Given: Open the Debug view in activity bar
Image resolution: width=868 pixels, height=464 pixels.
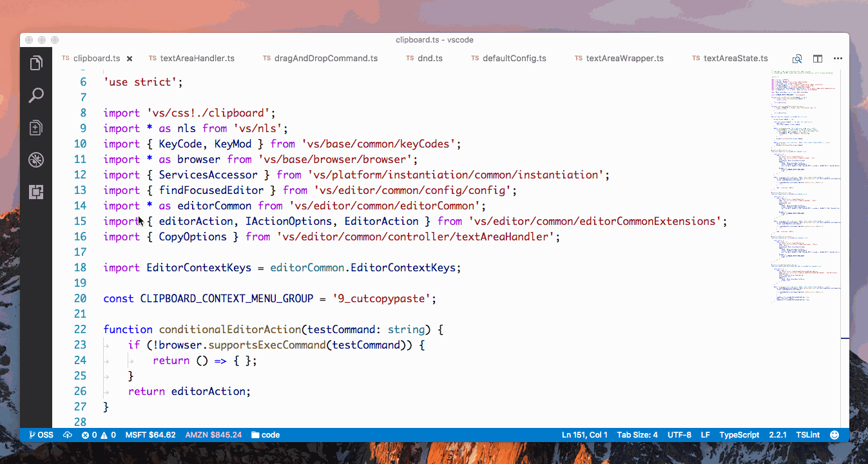Looking at the screenshot, I should click(x=36, y=160).
